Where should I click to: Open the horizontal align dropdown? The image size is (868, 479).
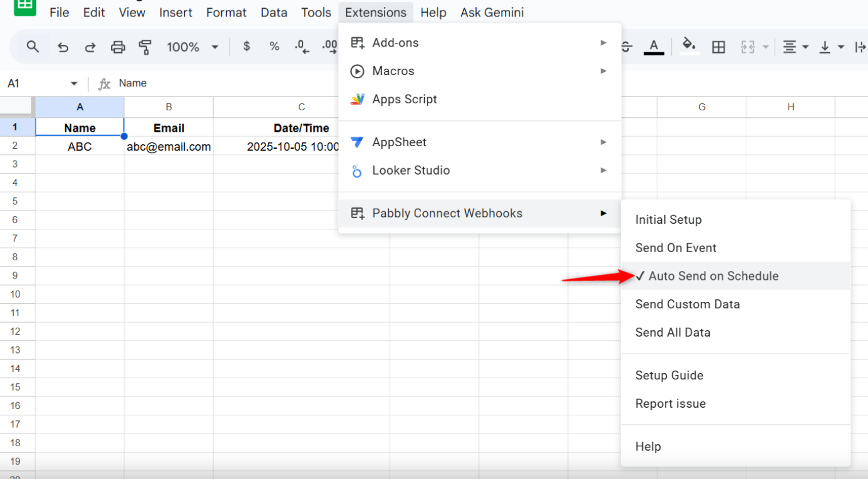pos(796,47)
